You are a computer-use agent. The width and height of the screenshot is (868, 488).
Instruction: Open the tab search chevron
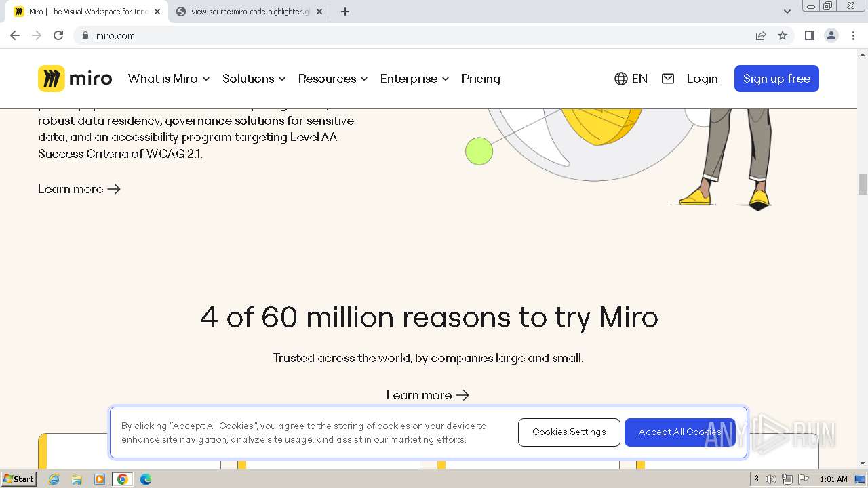tap(787, 12)
